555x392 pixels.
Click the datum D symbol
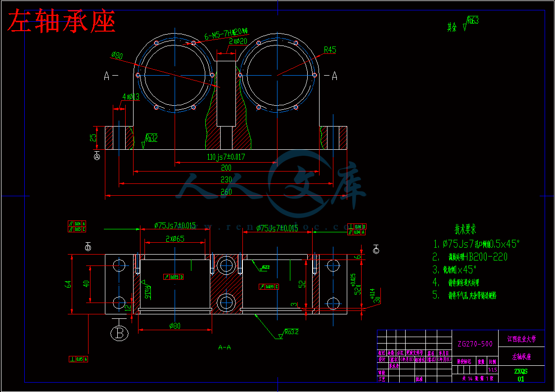88,247
